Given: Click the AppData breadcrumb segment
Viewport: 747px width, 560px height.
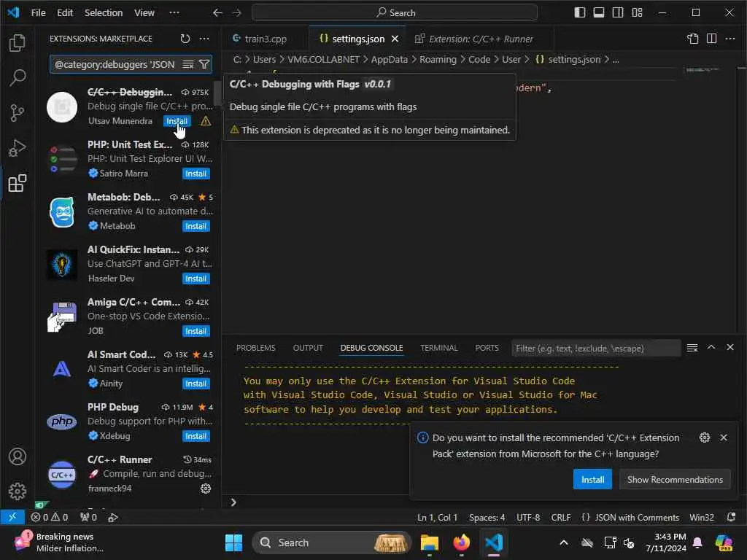Looking at the screenshot, I should (390, 60).
